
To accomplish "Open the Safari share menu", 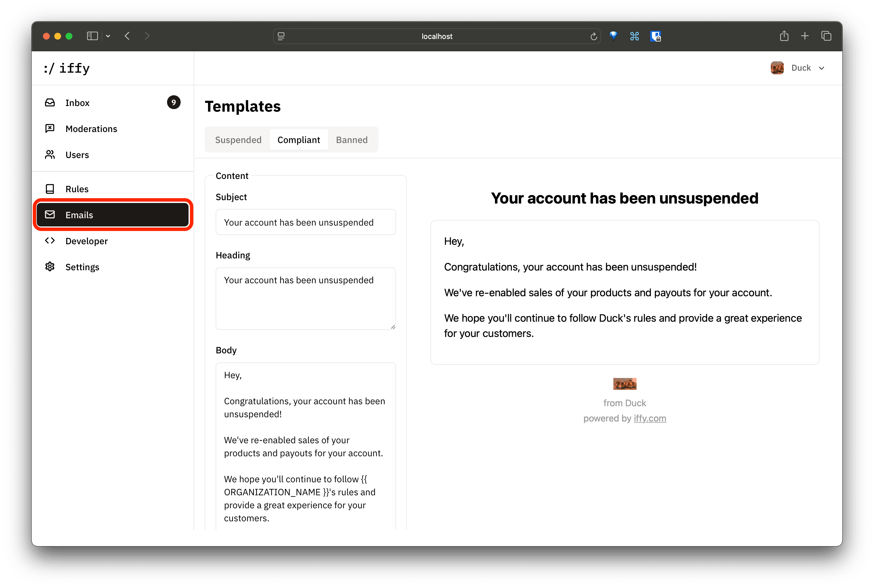I will point(784,36).
